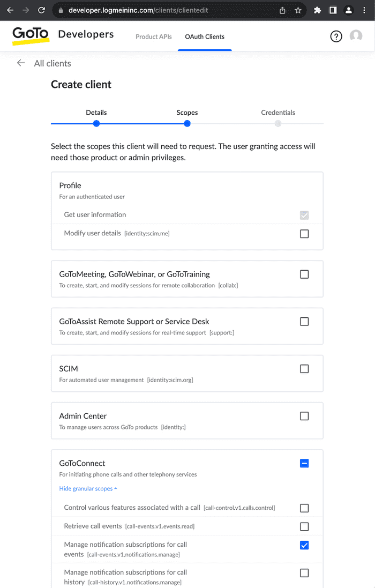The width and height of the screenshot is (375, 588).
Task: Toggle the Admin Center scope checkbox
Action: pos(304,416)
